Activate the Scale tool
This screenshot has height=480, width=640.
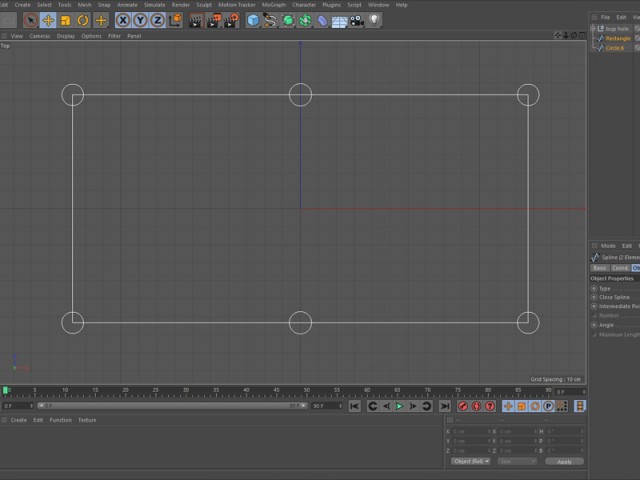click(x=65, y=20)
